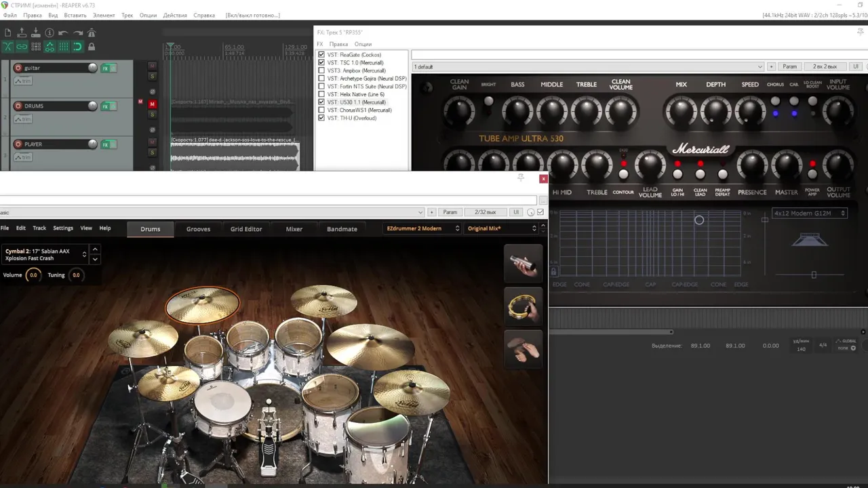Click the '2/32 вых' button in EZdrummer window
The width and height of the screenshot is (868, 488).
point(485,212)
